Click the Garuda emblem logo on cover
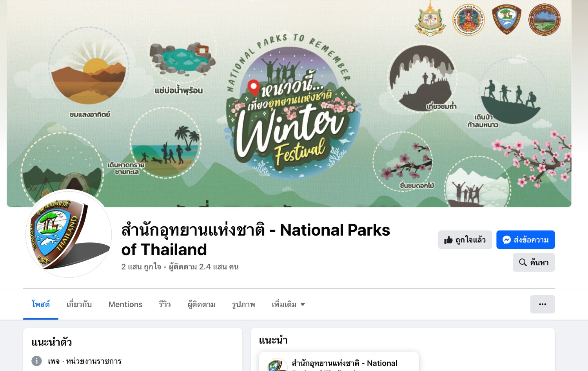This screenshot has width=588, height=371. tap(430, 19)
